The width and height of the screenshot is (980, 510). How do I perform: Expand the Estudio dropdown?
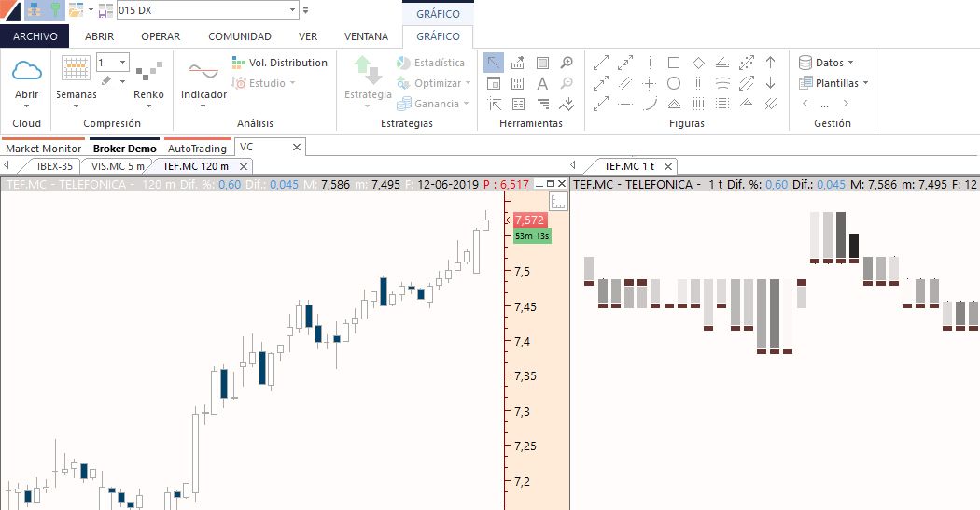click(292, 83)
